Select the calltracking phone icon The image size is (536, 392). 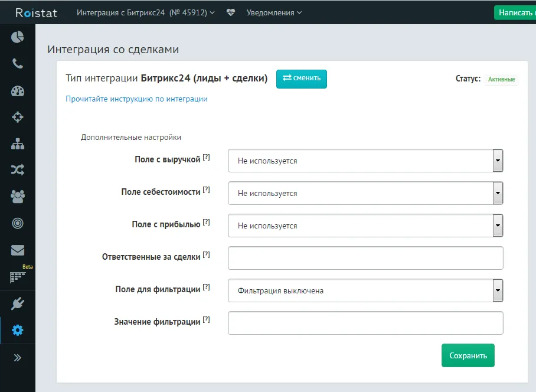click(x=17, y=63)
